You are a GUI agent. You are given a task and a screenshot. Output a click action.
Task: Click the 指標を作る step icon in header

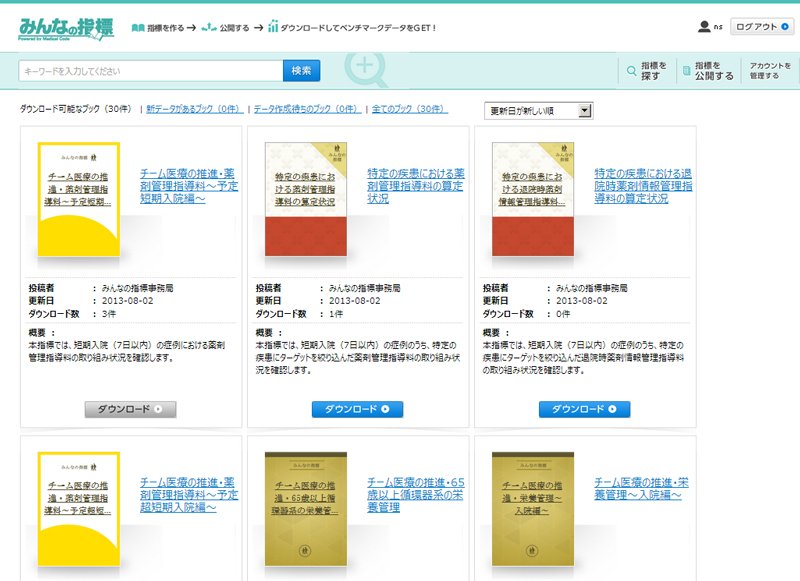pos(138,28)
